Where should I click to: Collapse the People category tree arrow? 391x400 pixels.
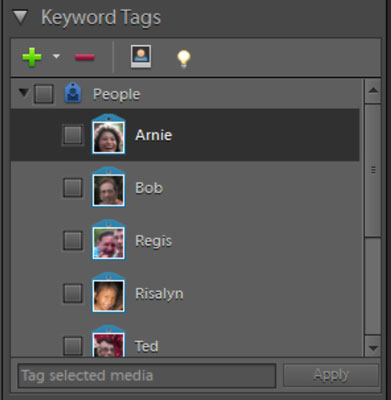23,92
